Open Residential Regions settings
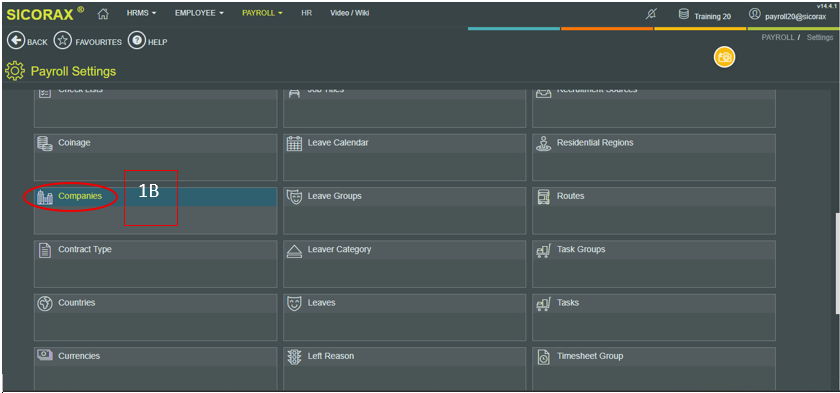 click(654, 157)
